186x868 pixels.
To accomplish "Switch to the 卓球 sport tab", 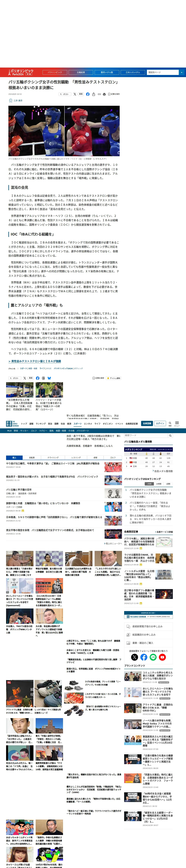I will tap(95, 458).
